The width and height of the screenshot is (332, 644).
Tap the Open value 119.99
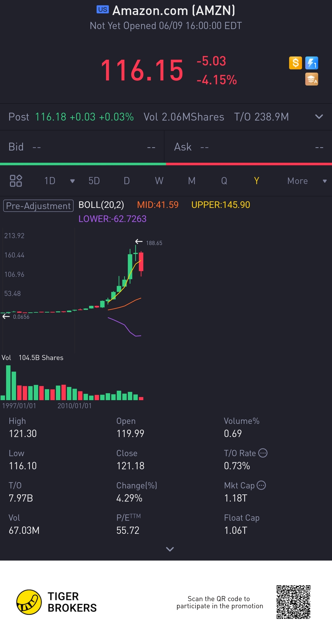(x=130, y=434)
